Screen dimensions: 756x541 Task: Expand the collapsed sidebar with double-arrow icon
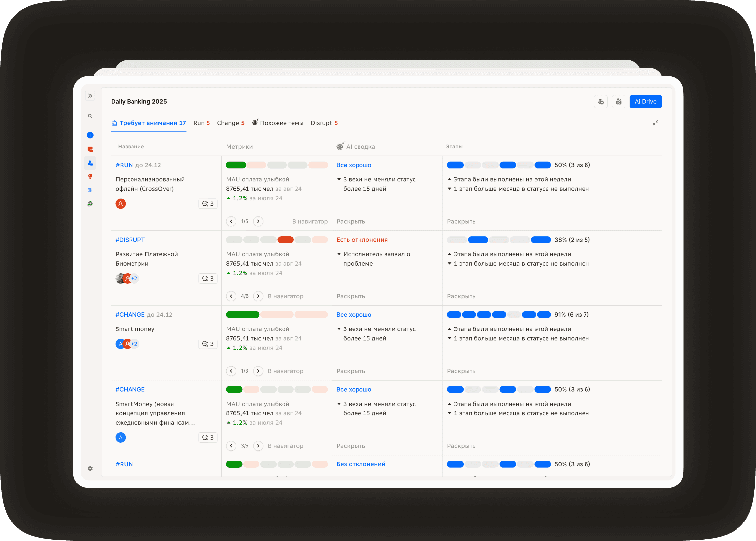90,96
